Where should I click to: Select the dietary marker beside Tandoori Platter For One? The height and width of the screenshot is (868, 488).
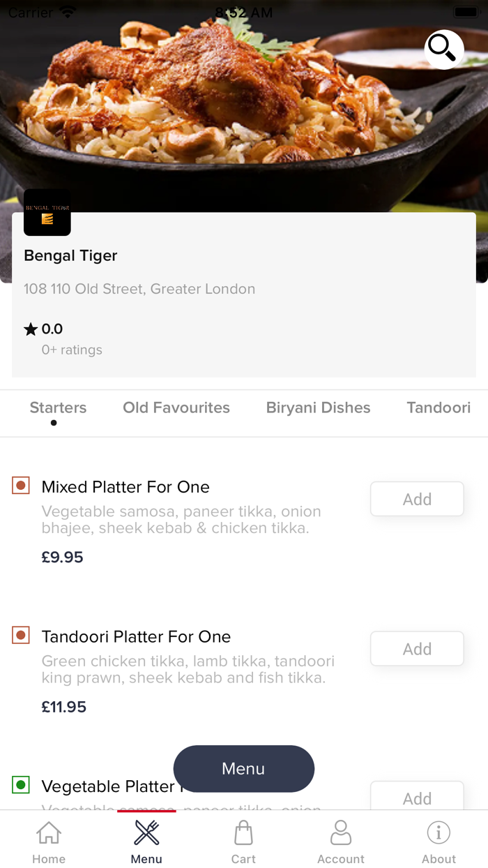click(x=20, y=635)
